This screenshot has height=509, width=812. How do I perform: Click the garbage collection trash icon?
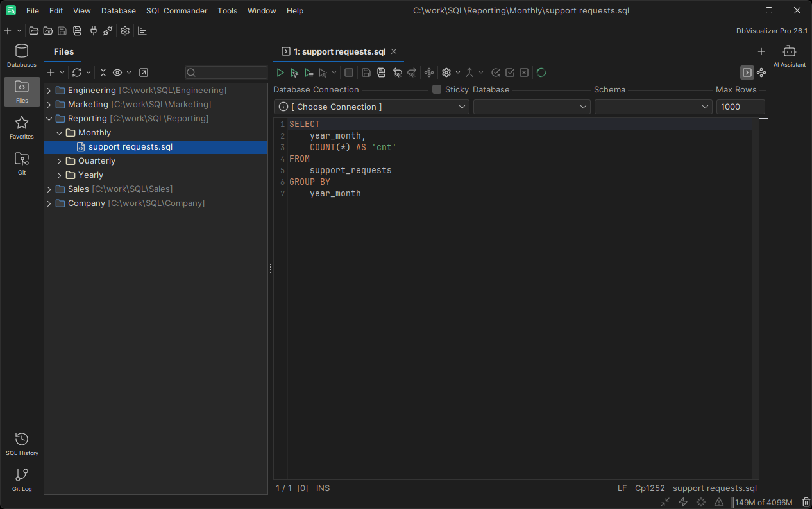[806, 502]
